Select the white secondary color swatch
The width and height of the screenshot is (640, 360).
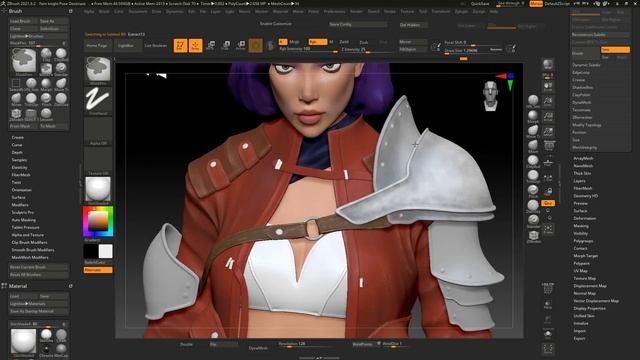pos(105,251)
